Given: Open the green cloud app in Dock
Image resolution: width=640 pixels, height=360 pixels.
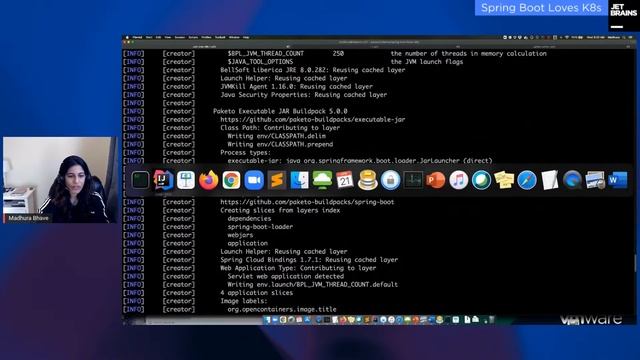Looking at the screenshot, I should coord(322,180).
